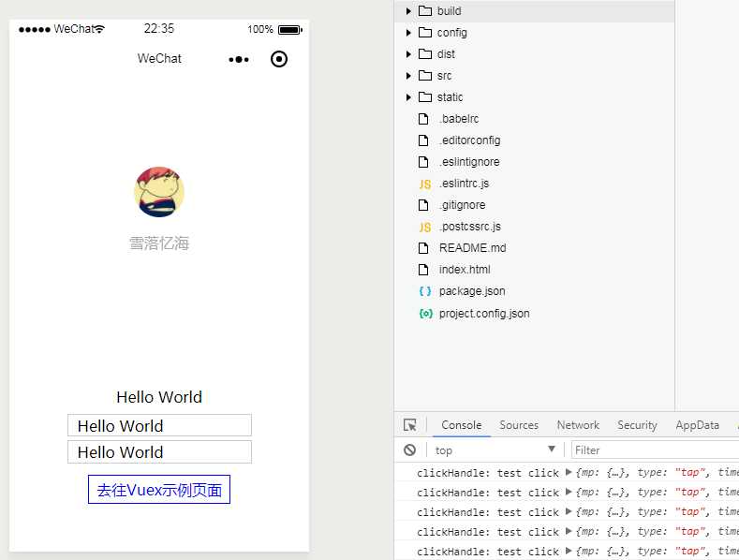Click the .eslintignore file icon
739x560 pixels.
423,162
